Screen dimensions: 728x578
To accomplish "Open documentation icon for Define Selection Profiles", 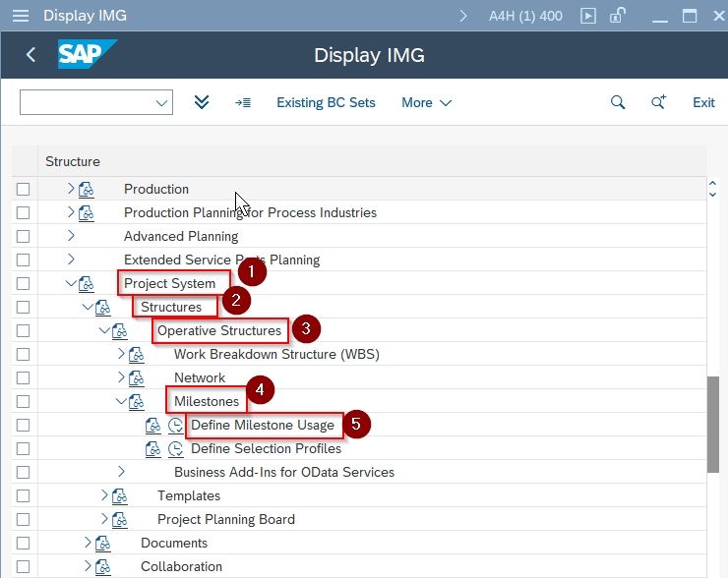I will pyautogui.click(x=153, y=449).
